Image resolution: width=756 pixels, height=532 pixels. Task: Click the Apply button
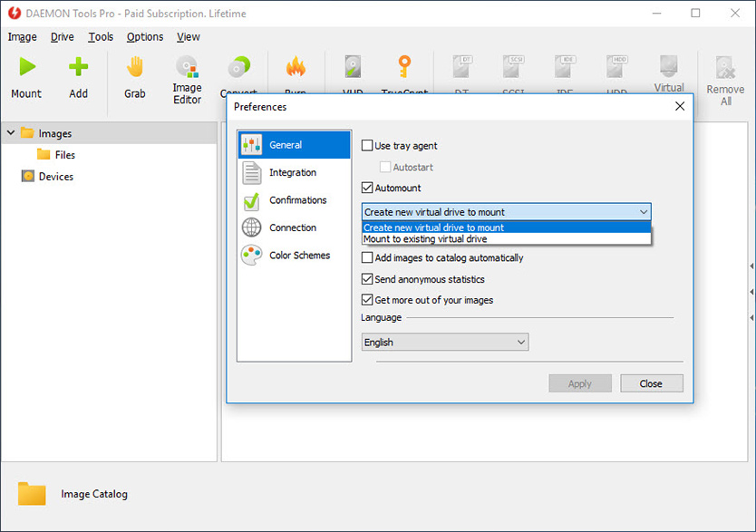(x=580, y=383)
